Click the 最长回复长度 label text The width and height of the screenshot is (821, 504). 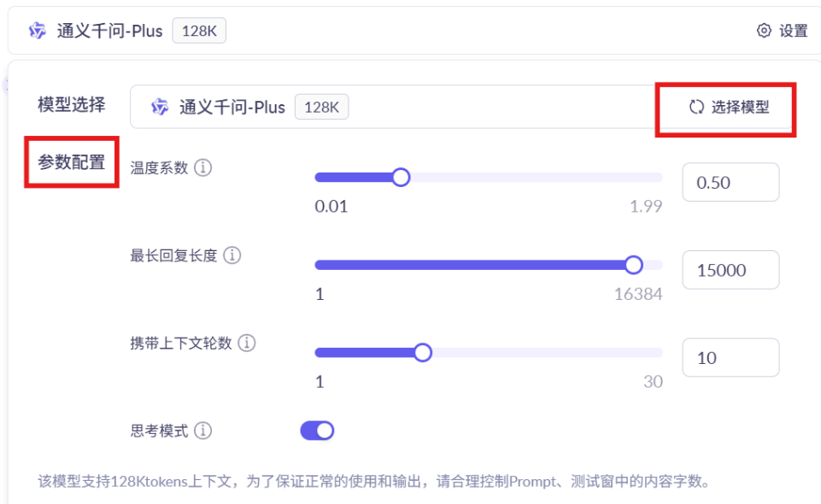click(x=173, y=255)
